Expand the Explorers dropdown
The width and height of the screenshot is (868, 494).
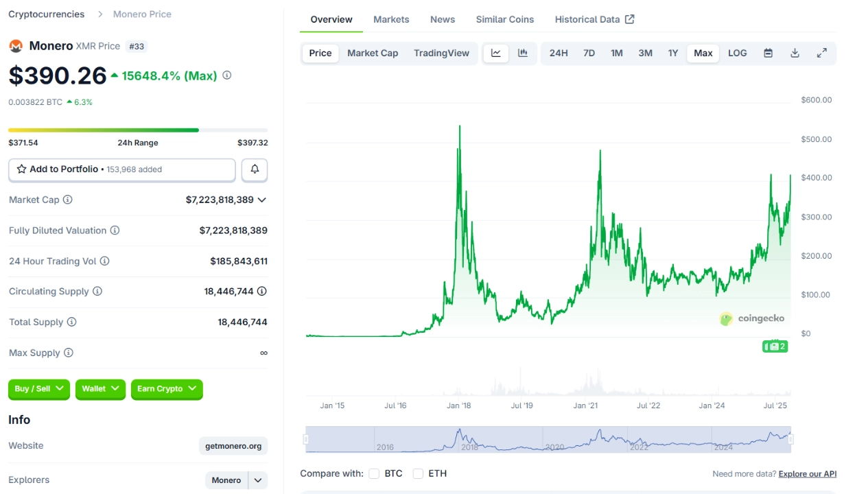click(x=257, y=480)
